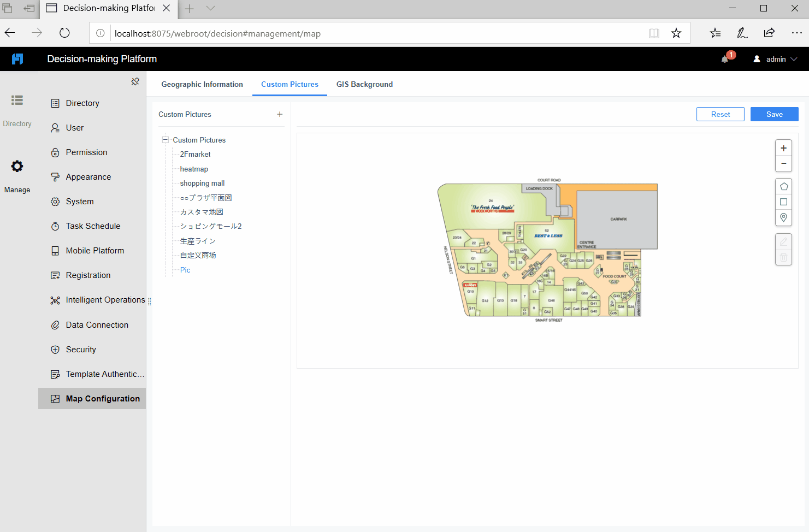This screenshot has height=532, width=809.
Task: Switch to GIS Background tab
Action: pos(364,84)
